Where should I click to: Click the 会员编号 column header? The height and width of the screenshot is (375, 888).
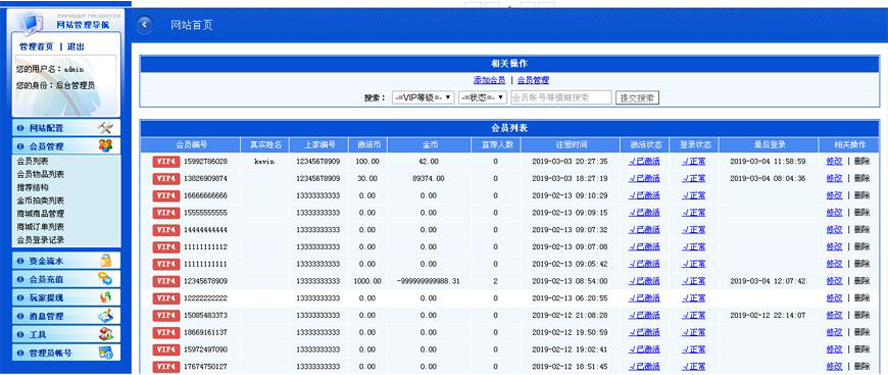tap(191, 145)
